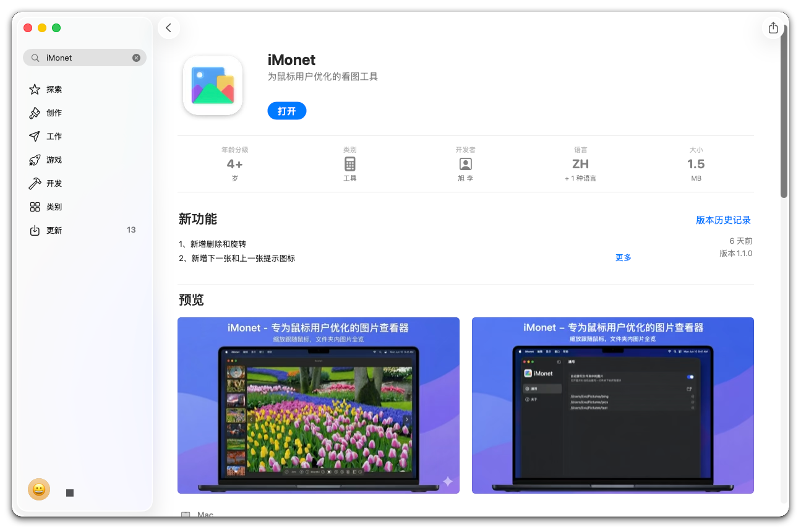Click the 工具 category calculator icon
The image size is (801, 532).
click(x=350, y=164)
